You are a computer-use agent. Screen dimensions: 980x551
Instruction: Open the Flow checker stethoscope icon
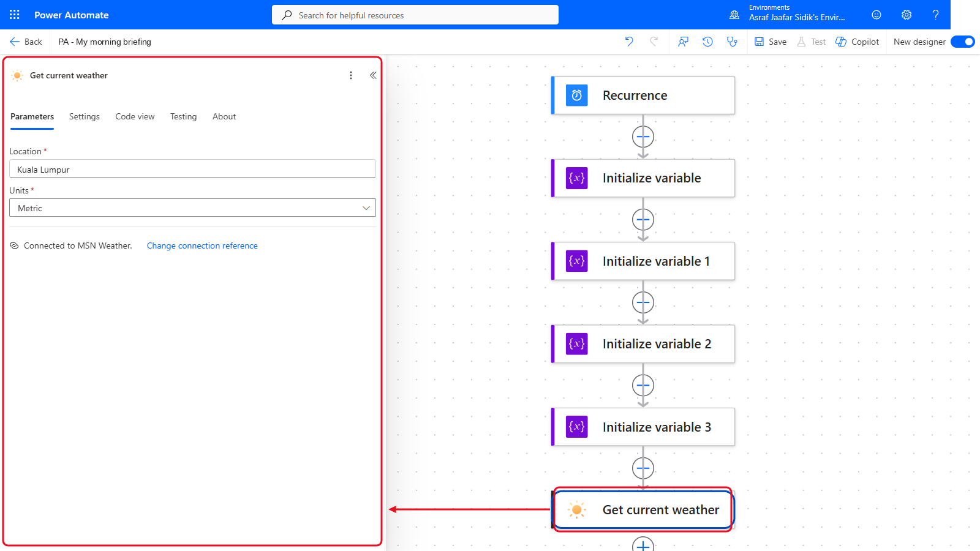click(732, 42)
